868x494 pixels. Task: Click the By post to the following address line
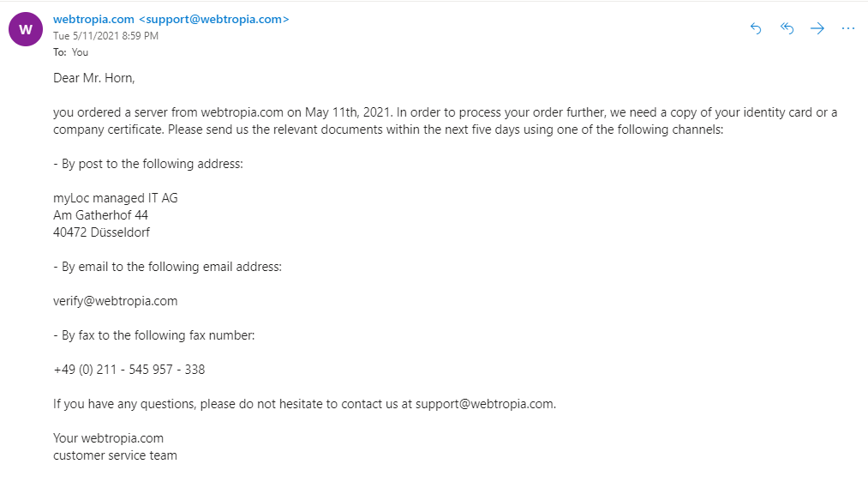click(x=148, y=164)
